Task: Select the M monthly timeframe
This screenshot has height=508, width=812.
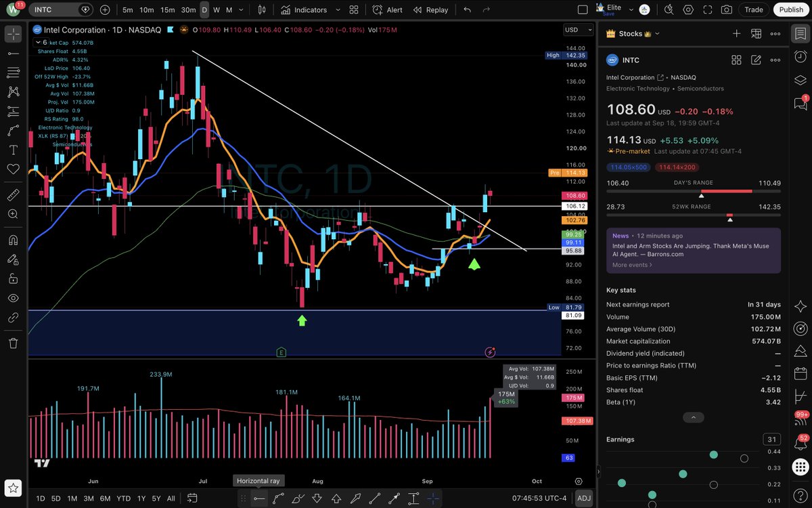Action: pos(229,9)
